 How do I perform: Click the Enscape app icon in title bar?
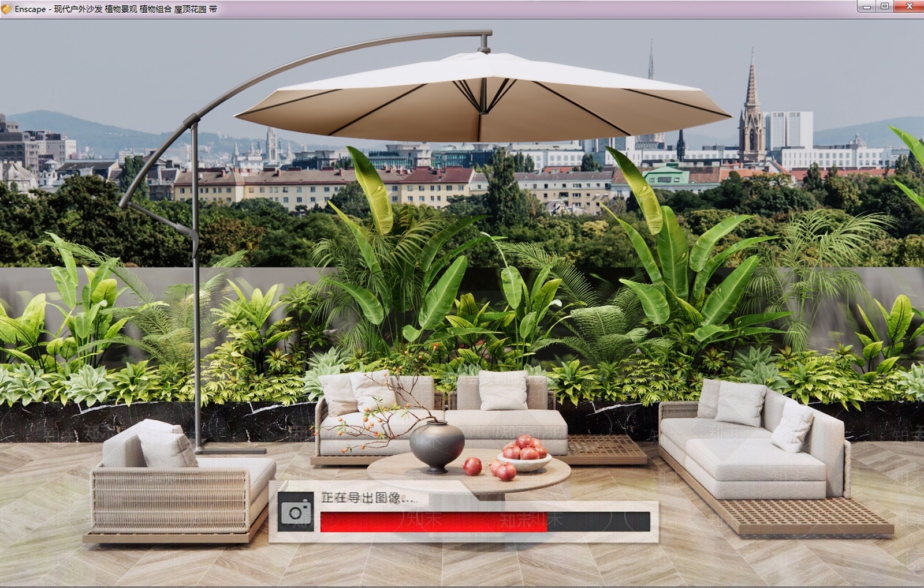[x=6, y=9]
